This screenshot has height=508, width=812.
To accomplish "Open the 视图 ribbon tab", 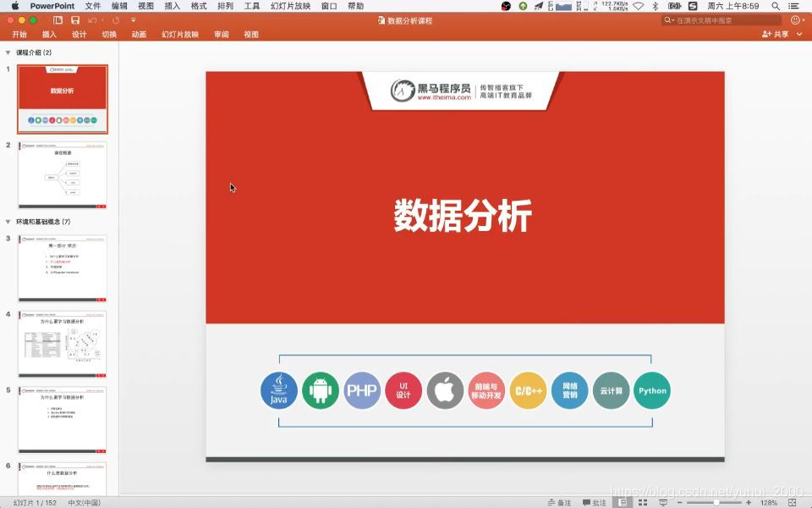I will (x=251, y=34).
